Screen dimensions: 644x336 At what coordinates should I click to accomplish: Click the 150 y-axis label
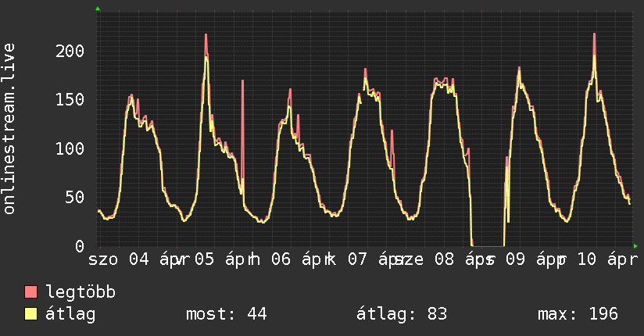click(70, 99)
